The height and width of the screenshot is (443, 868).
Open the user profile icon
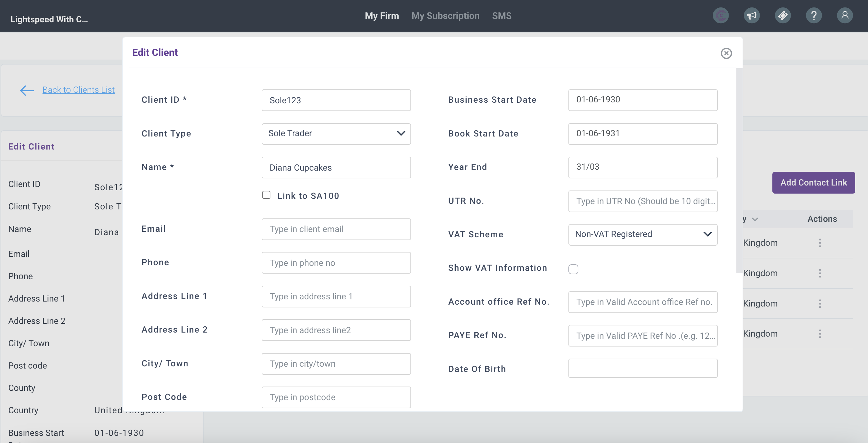(844, 16)
